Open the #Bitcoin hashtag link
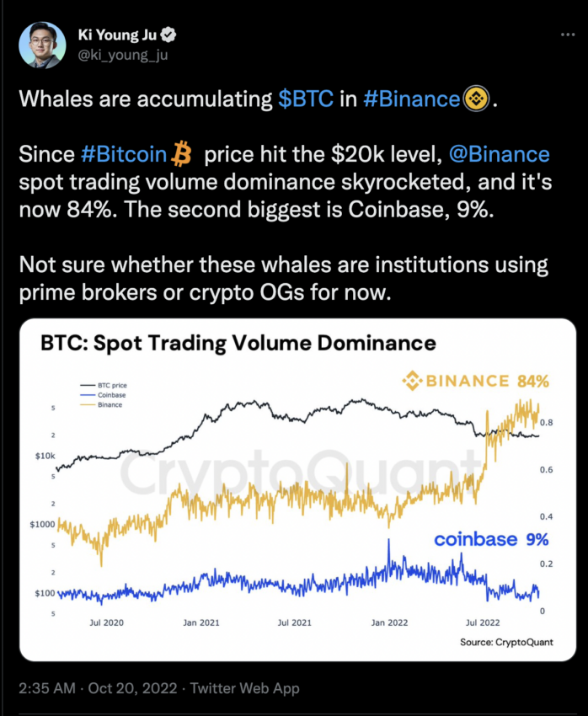Image resolution: width=588 pixels, height=716 pixels. point(124,154)
